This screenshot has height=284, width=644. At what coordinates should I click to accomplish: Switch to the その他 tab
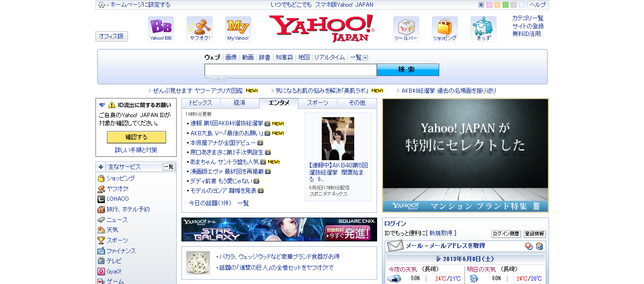pos(357,103)
